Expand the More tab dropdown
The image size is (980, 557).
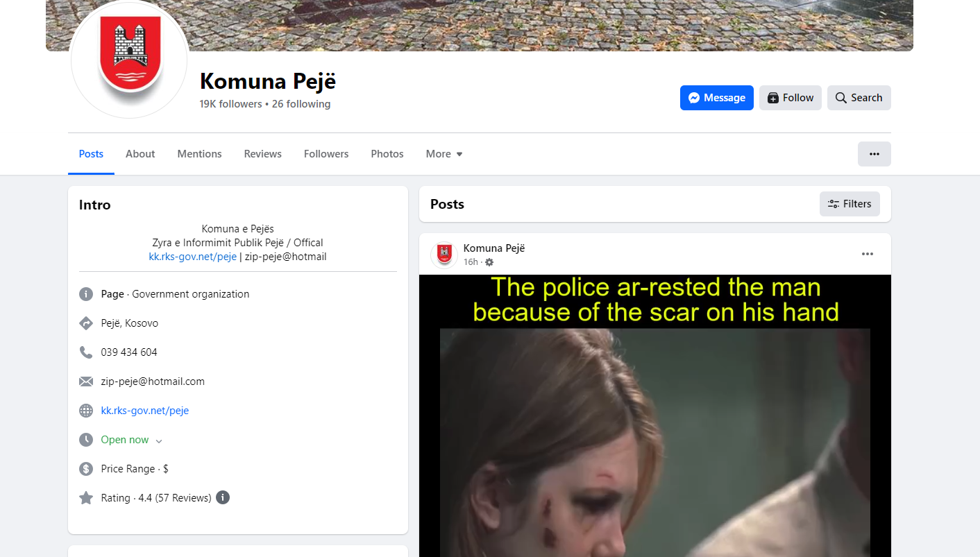[444, 154]
